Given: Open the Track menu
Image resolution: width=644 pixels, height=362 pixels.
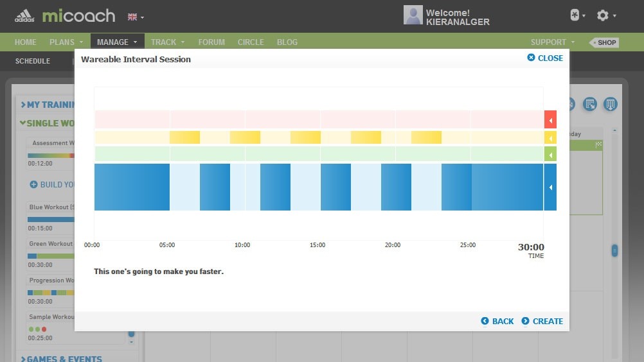Looking at the screenshot, I should click(x=167, y=42).
